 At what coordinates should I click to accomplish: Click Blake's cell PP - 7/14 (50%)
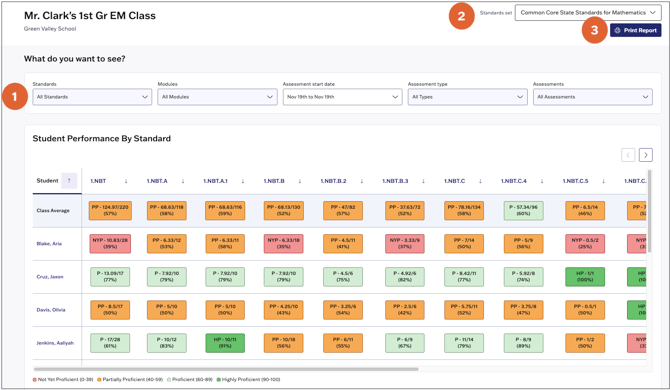(x=464, y=243)
